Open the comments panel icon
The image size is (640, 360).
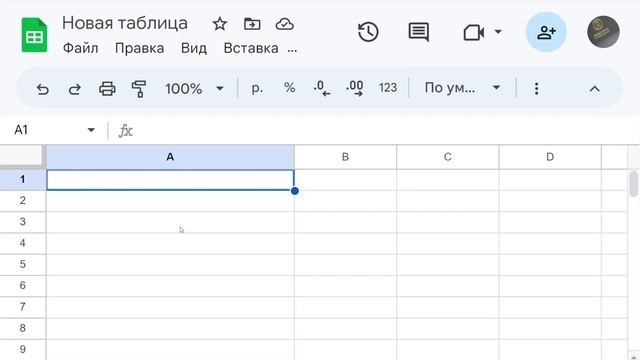pos(419,32)
